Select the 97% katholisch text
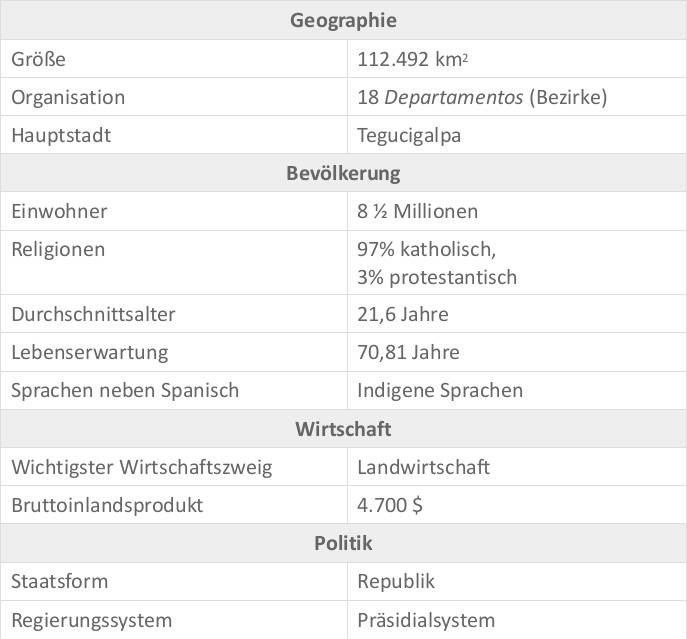 click(426, 248)
